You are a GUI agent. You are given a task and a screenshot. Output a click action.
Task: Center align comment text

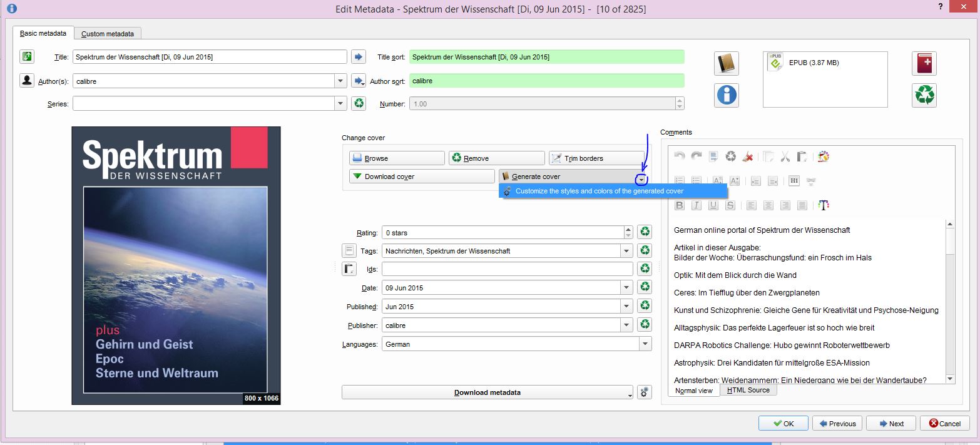(x=768, y=205)
